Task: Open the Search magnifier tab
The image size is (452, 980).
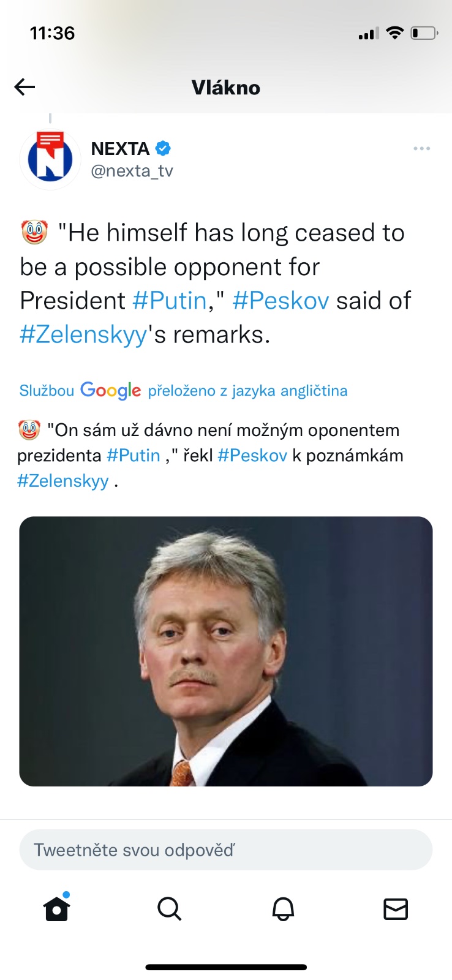Action: [x=169, y=908]
